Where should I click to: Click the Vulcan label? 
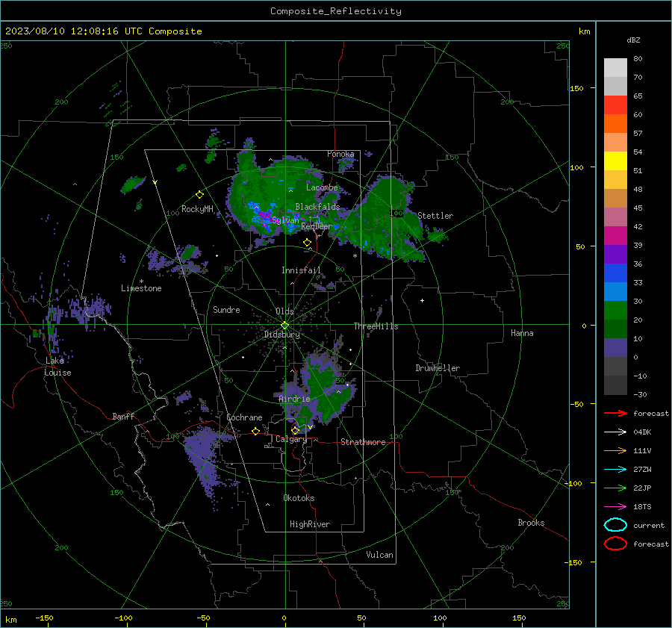379,555
